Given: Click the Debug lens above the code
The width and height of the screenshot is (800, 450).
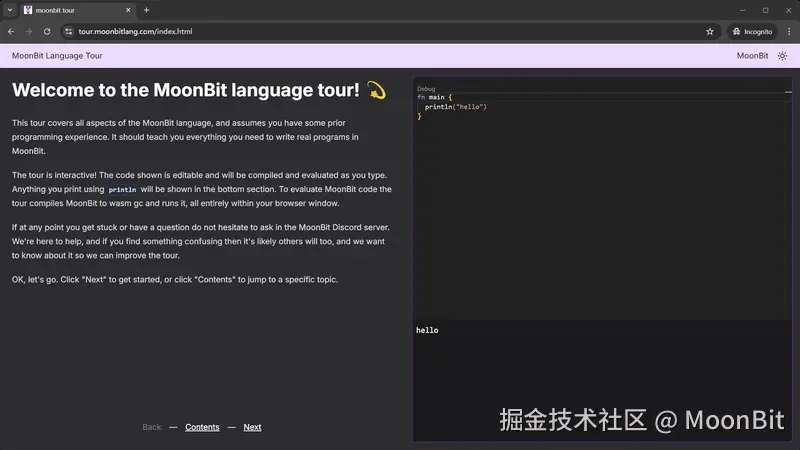Looking at the screenshot, I should coord(426,89).
